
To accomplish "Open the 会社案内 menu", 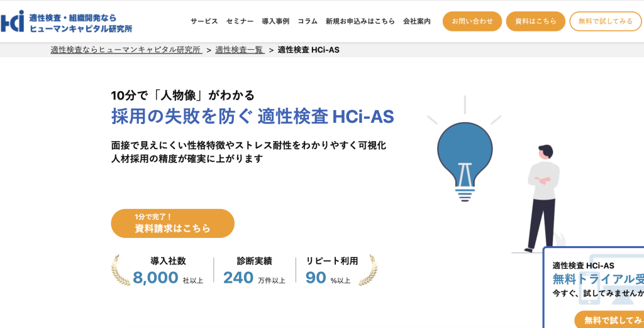I will point(417,21).
